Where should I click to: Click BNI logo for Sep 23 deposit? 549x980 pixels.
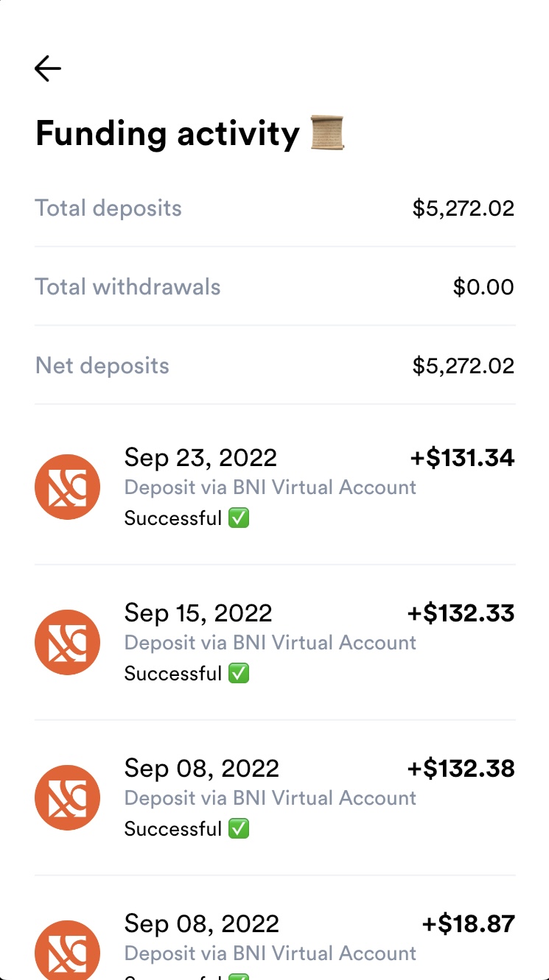tap(68, 487)
